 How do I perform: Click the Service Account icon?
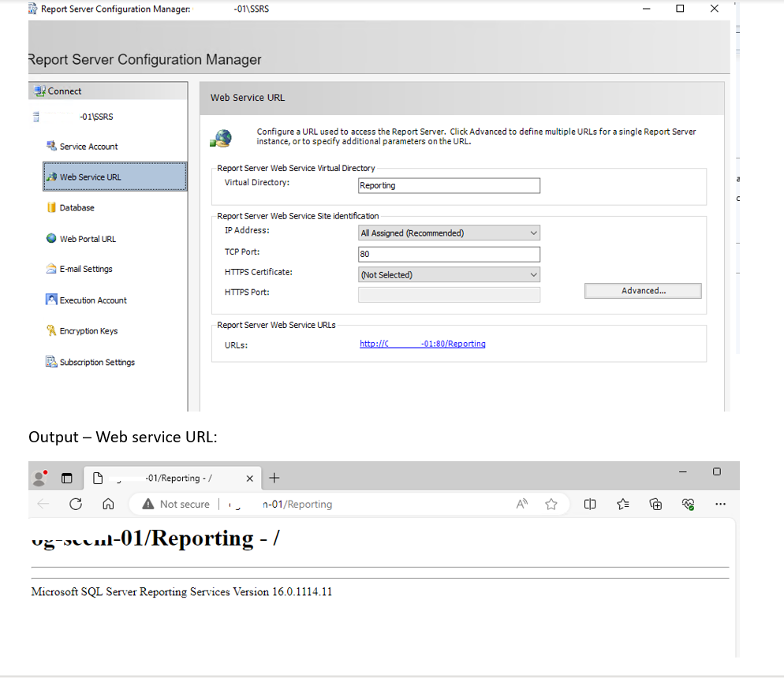pos(51,146)
